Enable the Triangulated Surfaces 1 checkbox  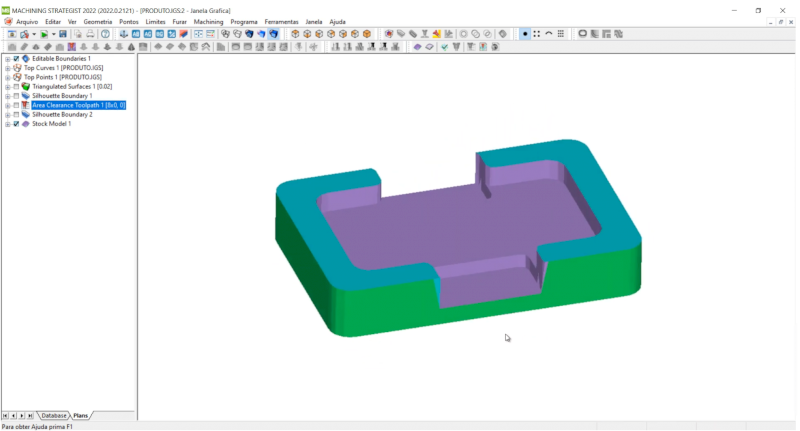pos(16,87)
